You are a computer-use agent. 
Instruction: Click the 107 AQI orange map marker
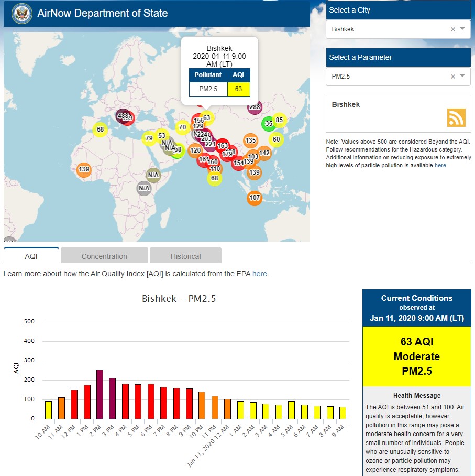tap(254, 198)
